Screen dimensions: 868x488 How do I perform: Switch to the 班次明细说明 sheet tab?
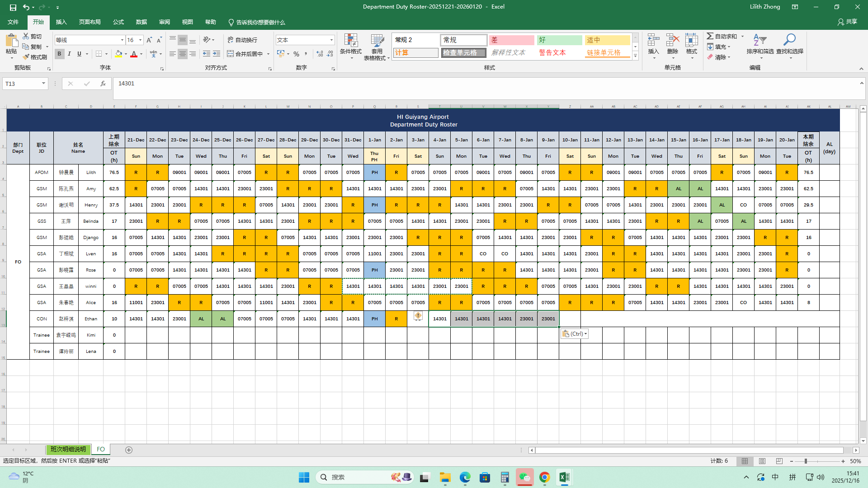(x=68, y=450)
